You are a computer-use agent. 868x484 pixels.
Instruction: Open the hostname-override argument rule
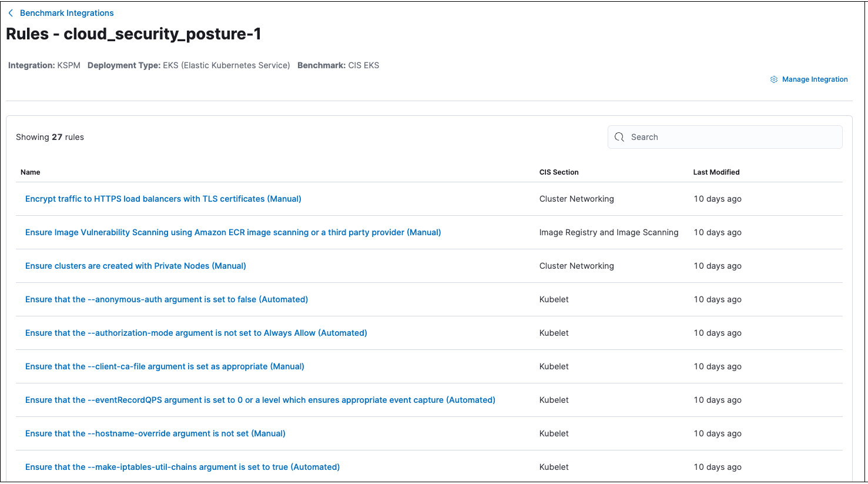(x=155, y=433)
